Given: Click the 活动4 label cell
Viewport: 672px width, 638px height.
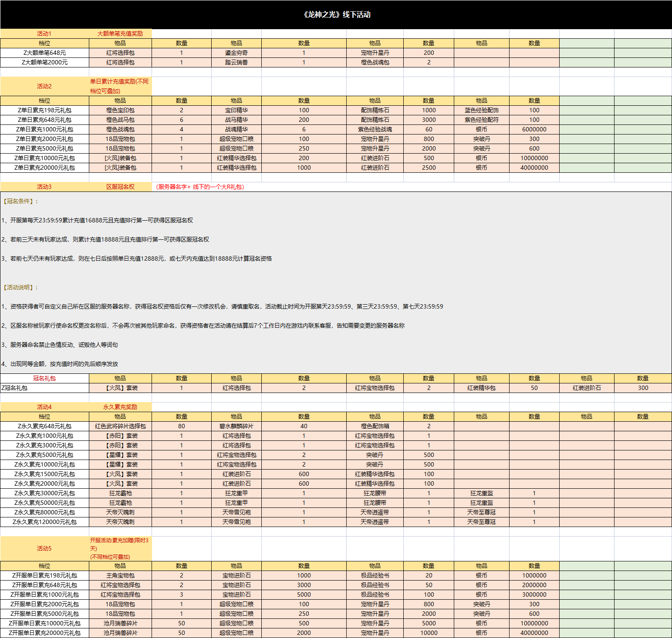Looking at the screenshot, I should (44, 407).
